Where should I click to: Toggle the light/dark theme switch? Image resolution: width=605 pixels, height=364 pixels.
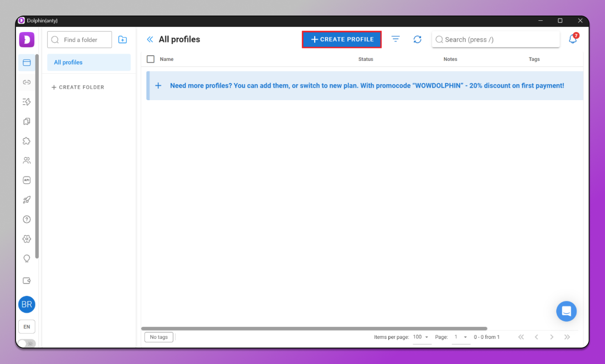point(27,344)
